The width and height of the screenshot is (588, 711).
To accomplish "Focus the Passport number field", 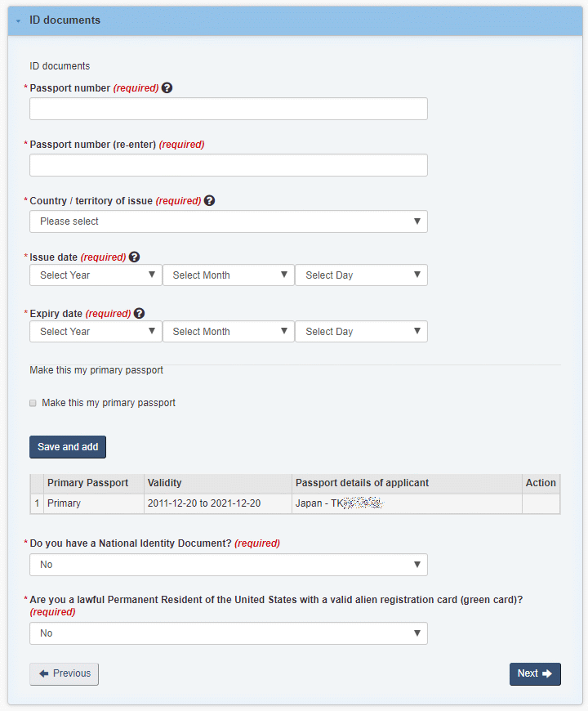I will click(229, 109).
